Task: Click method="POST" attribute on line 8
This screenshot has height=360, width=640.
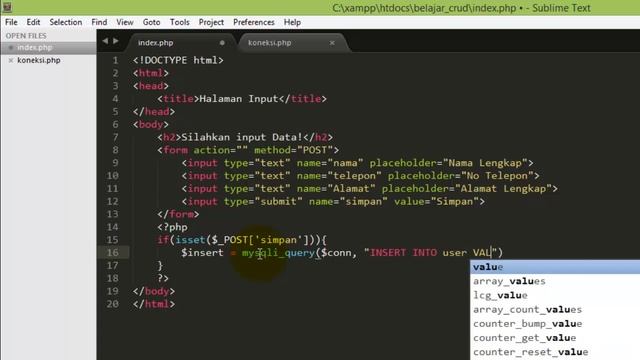Action: tap(293, 150)
